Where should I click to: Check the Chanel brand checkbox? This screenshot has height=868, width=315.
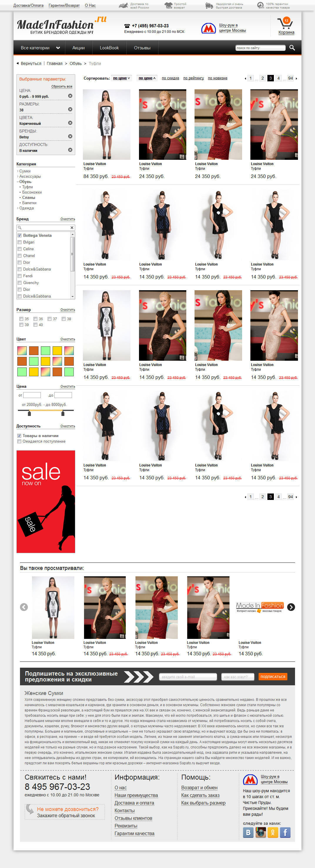click(19, 256)
